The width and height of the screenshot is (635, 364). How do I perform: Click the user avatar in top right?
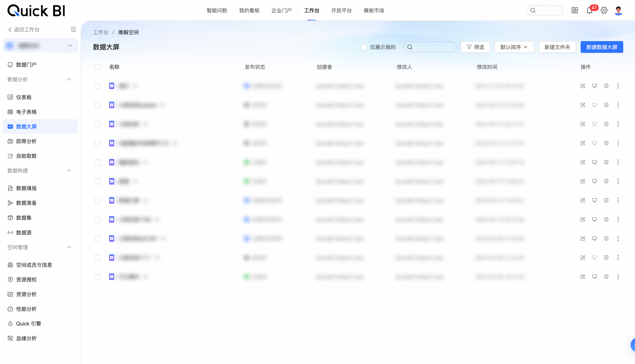(618, 10)
